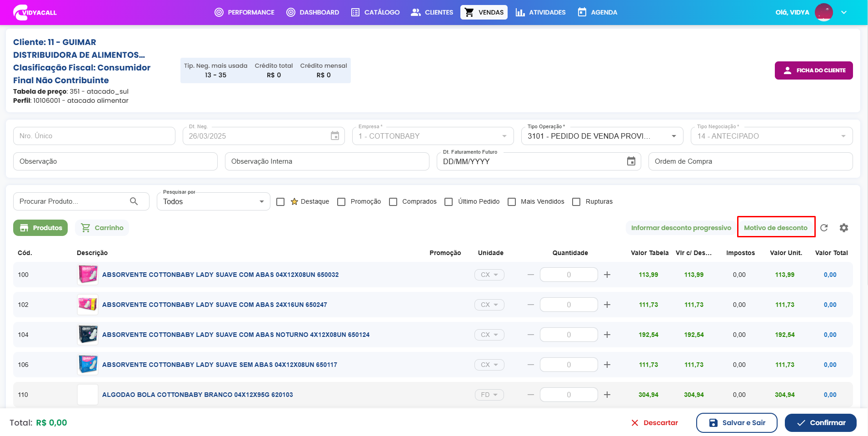Open thumbnail of product 104
The width and height of the screenshot is (868, 436).
88,335
